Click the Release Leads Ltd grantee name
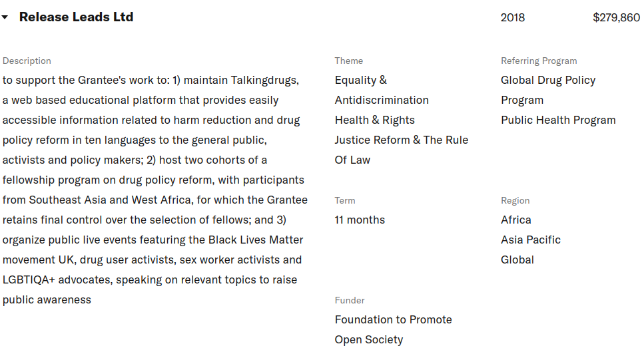 click(76, 17)
